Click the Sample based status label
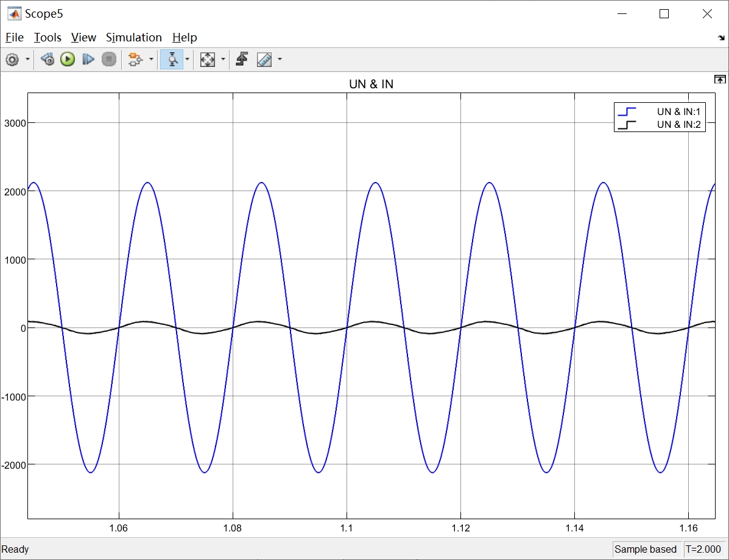729x560 pixels. click(x=646, y=549)
